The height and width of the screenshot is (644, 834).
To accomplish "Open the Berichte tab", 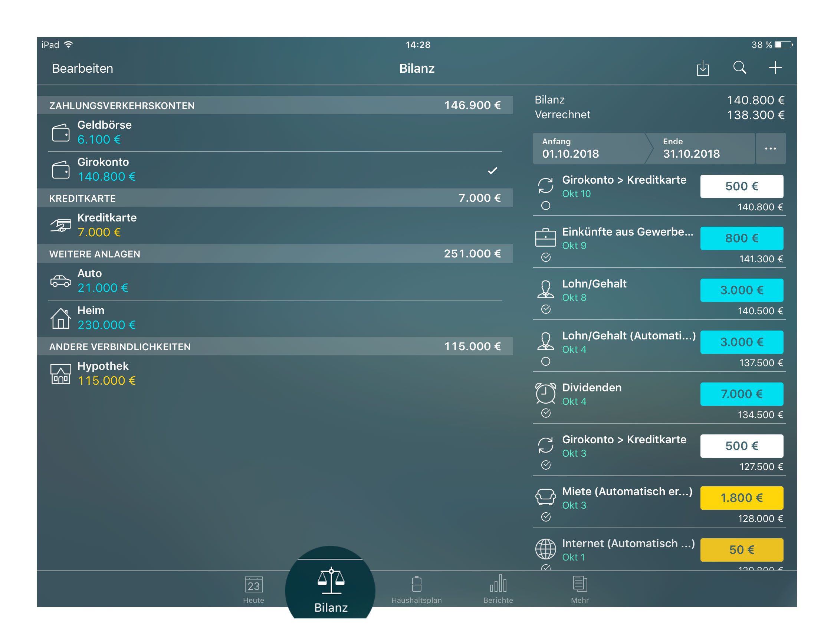I will pos(498,589).
